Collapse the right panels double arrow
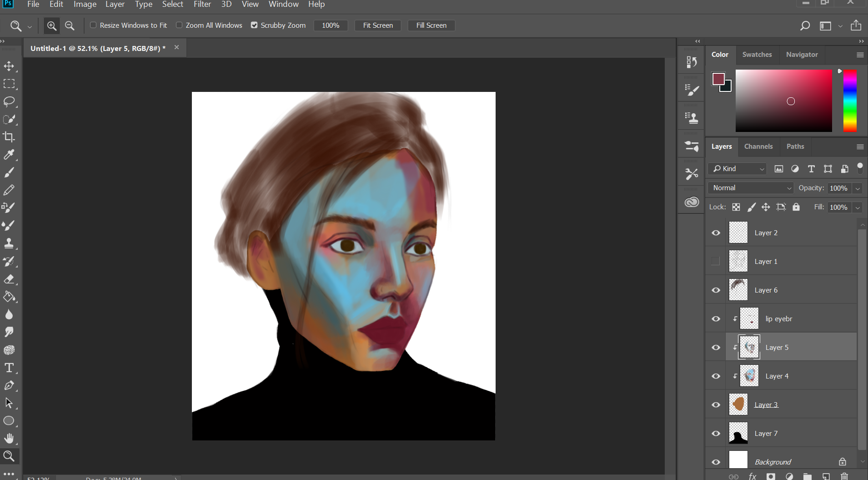 pos(861,41)
